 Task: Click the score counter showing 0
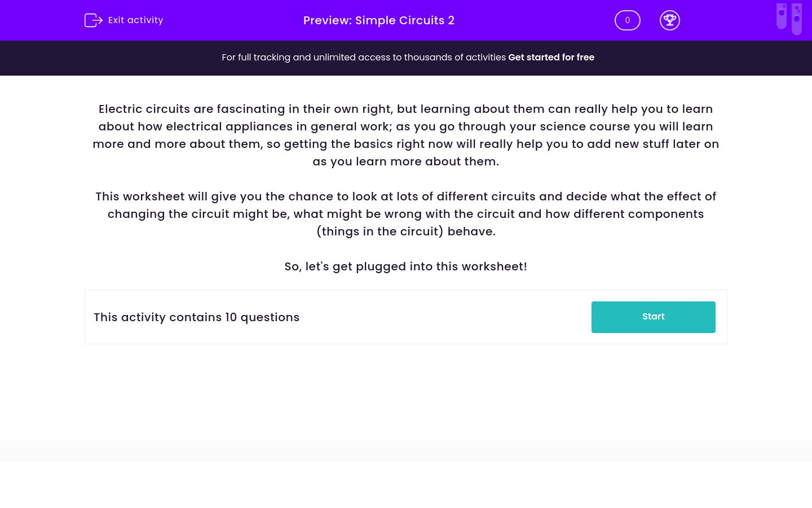[627, 20]
